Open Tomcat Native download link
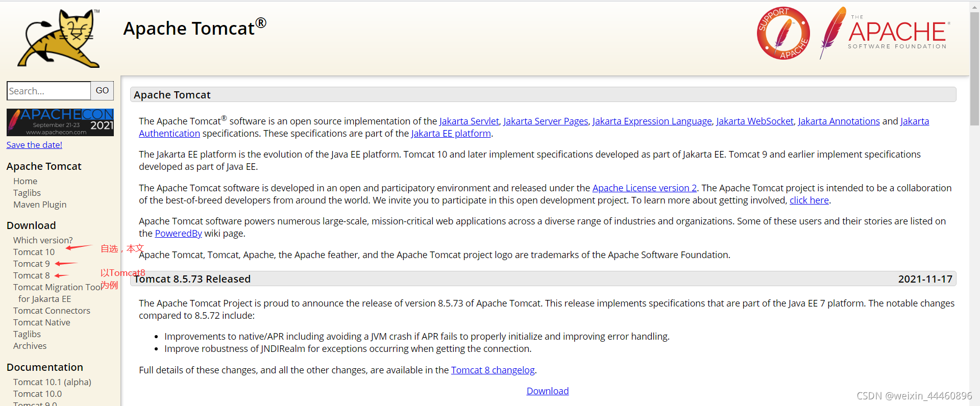 42,322
